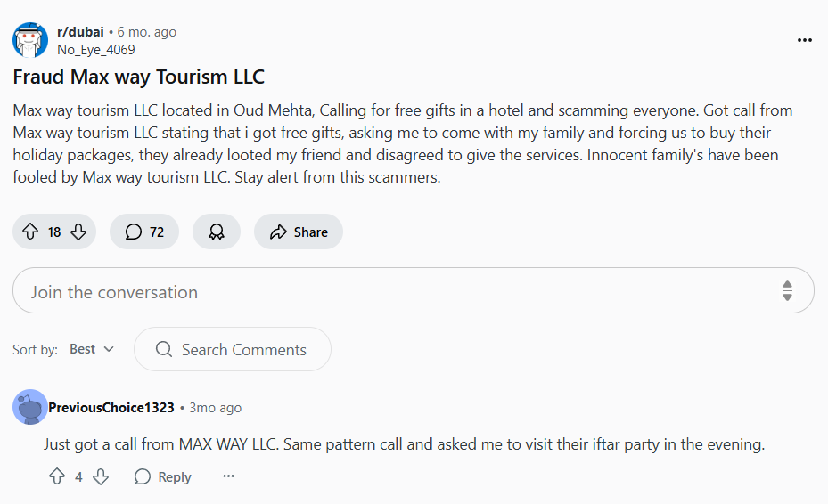Click the r/dubai community avatar
The width and height of the screenshot is (828, 504).
click(30, 40)
